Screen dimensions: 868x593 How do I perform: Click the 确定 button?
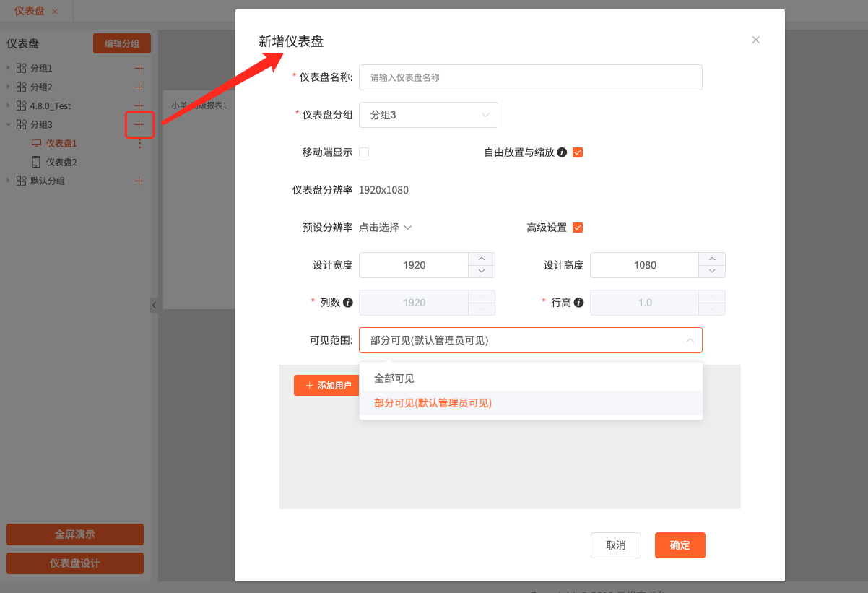pos(680,545)
